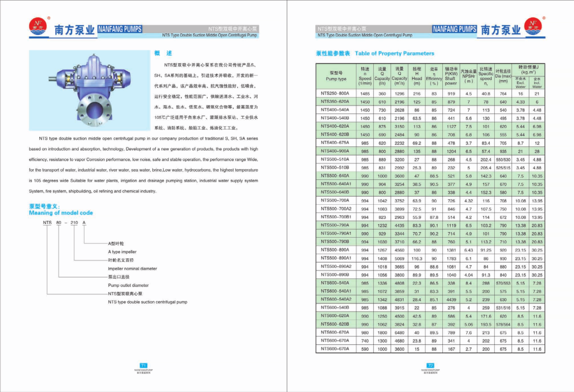Image resolution: width=574 pixels, height=392 pixels.
Task: Click the page number 72 badge
Action: [431, 365]
